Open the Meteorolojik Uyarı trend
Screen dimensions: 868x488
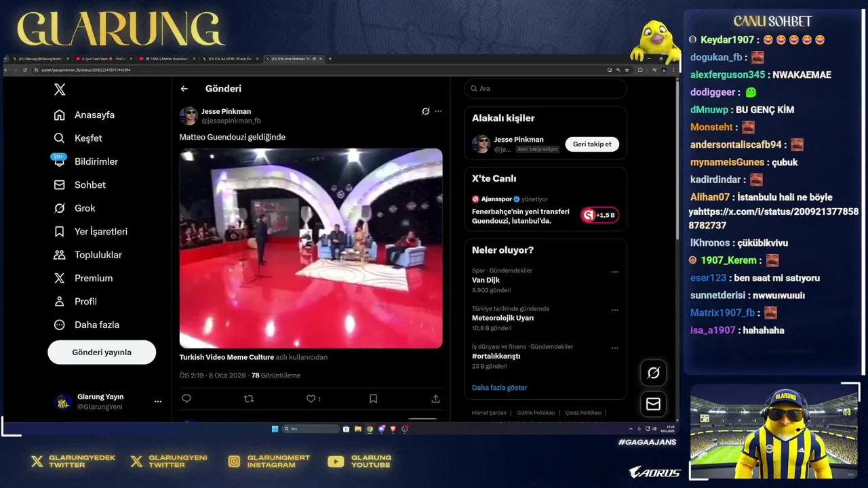point(502,318)
